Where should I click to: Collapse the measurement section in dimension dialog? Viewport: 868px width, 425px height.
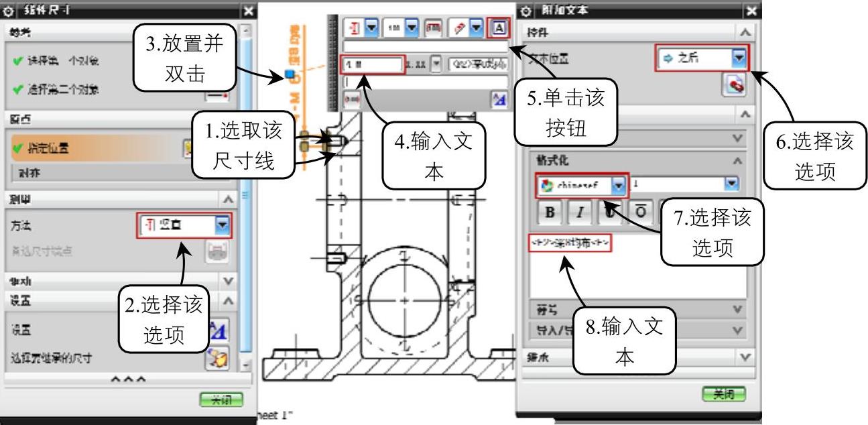(228, 199)
